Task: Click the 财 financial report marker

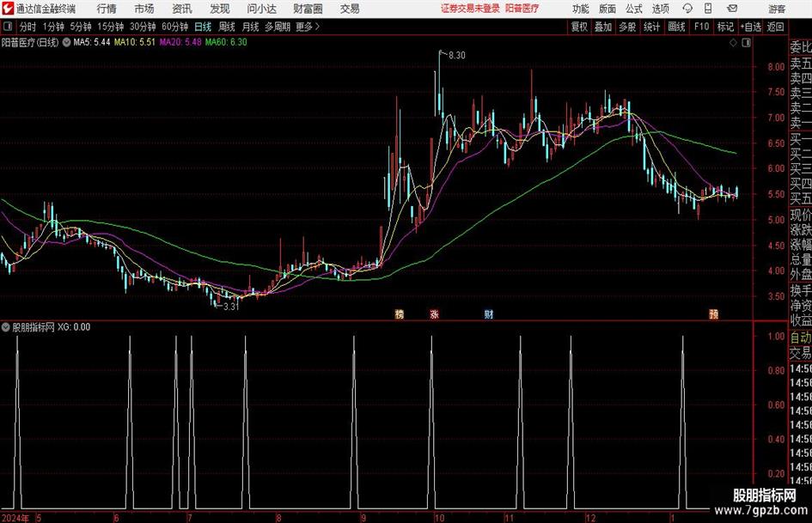Action: coord(488,314)
